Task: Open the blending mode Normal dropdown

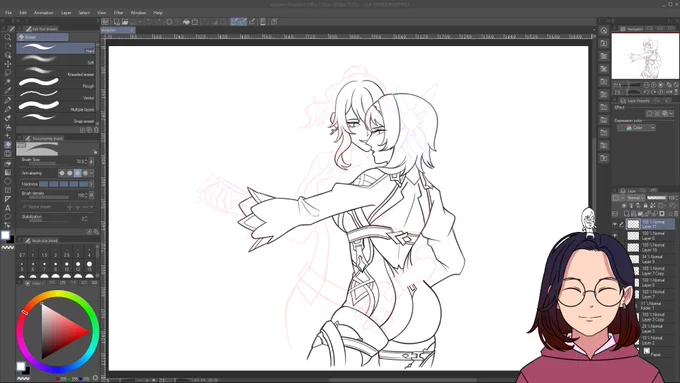Action: (x=635, y=198)
